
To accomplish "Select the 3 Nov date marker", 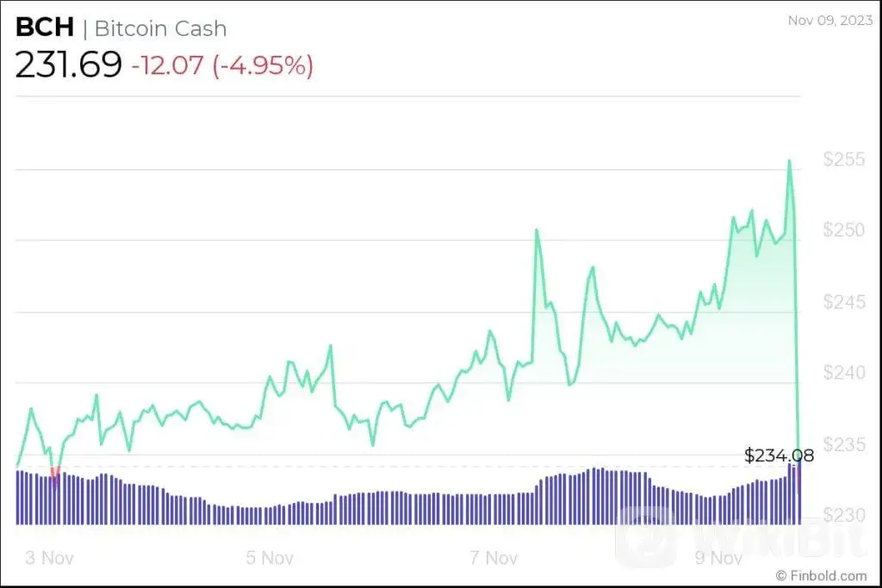I will [49, 557].
